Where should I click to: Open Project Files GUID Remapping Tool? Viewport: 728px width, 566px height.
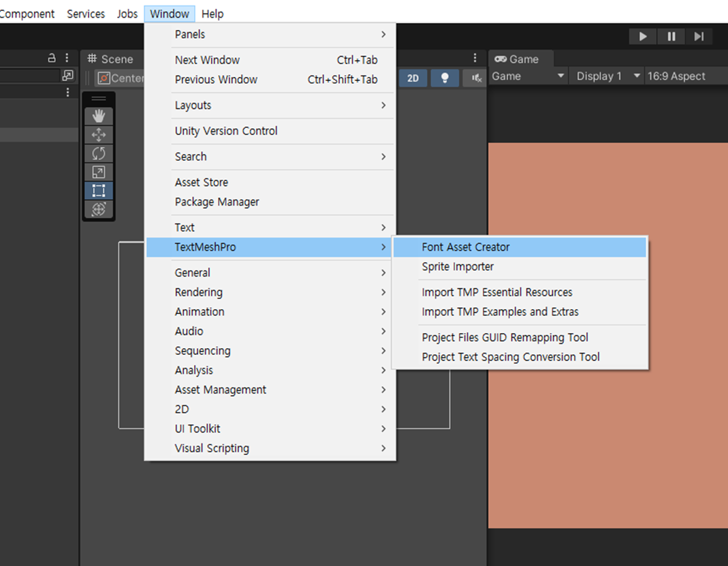click(520, 338)
